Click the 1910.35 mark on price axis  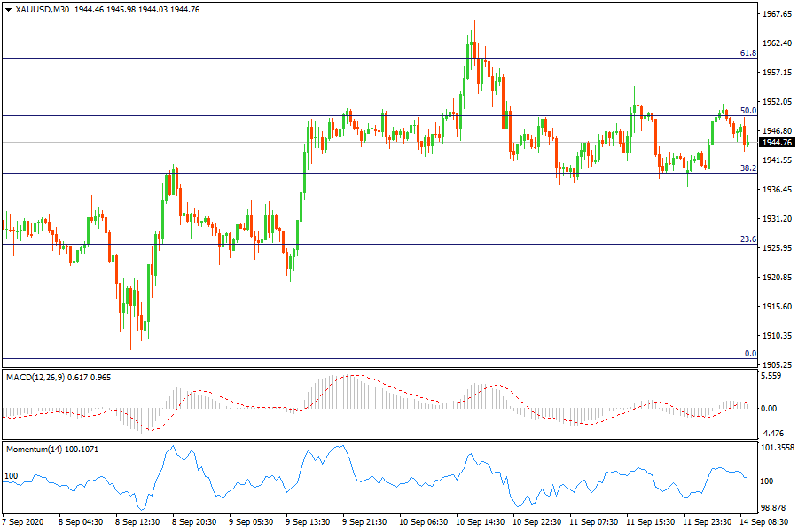tap(777, 336)
